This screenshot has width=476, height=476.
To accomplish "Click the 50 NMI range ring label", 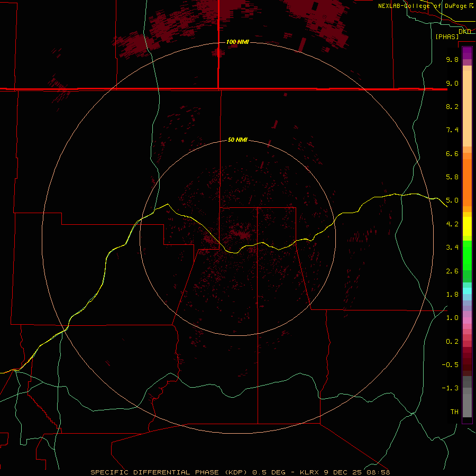I will click(237, 140).
